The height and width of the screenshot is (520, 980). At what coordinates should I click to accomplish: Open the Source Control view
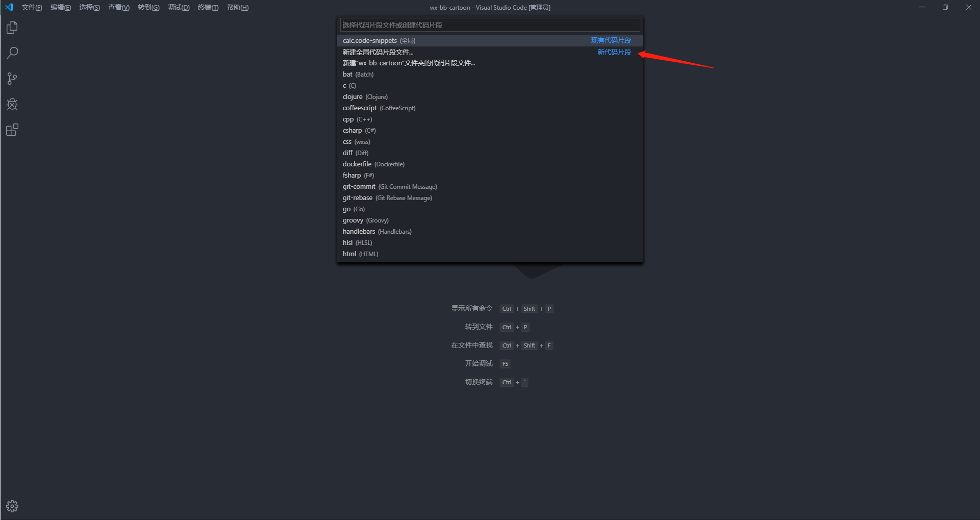click(x=12, y=79)
